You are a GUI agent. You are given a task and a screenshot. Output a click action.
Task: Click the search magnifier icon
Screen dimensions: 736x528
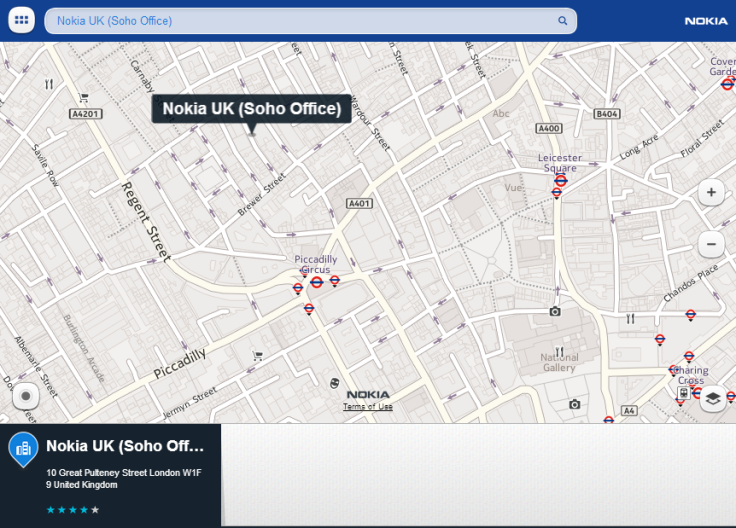pyautogui.click(x=562, y=21)
